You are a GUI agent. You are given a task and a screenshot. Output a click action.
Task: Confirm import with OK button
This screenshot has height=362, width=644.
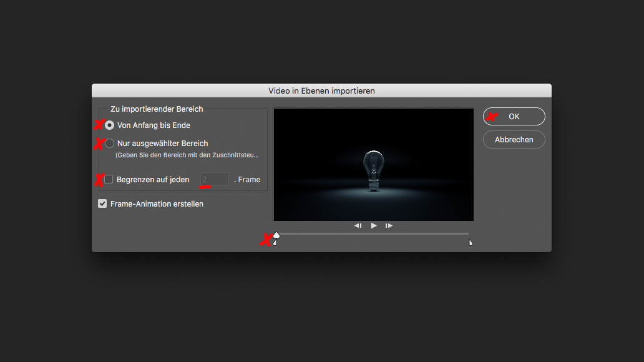click(x=514, y=117)
